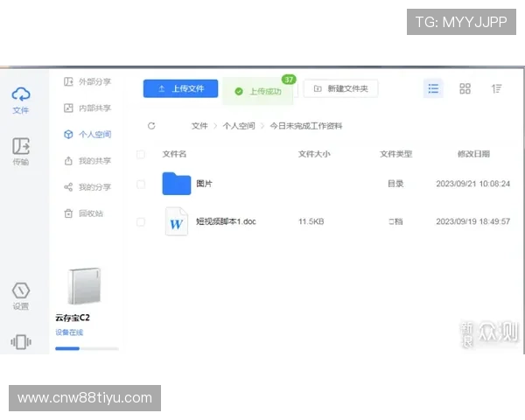The height and width of the screenshot is (420, 525).
Task: Click the 云存宝C2 device name
Action: pyautogui.click(x=73, y=318)
